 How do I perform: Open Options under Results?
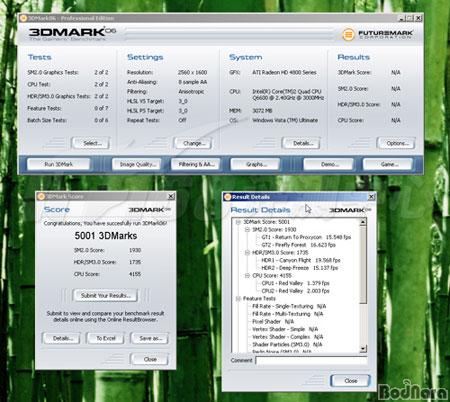click(397, 143)
